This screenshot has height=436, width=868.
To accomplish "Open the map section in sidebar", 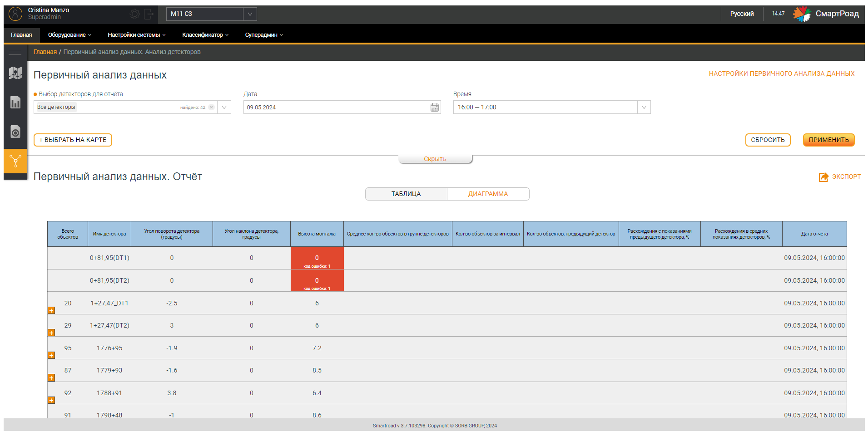I will [x=15, y=73].
